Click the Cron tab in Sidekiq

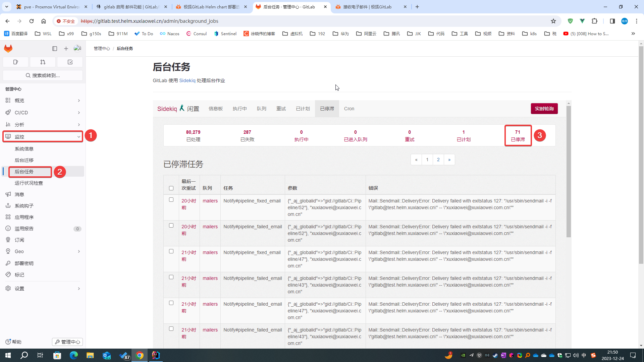pos(349,108)
